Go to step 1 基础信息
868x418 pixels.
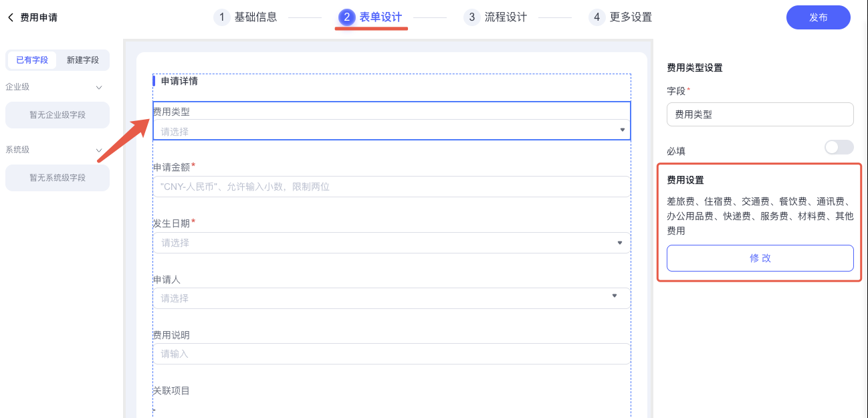point(245,17)
